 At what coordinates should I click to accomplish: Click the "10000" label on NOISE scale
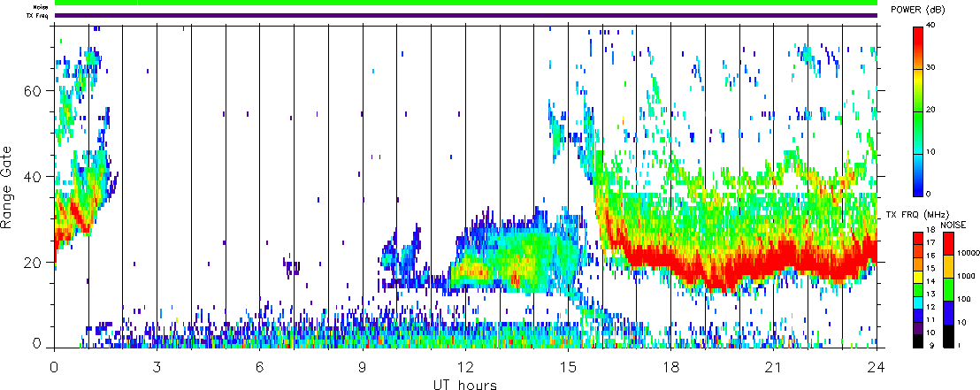(969, 253)
